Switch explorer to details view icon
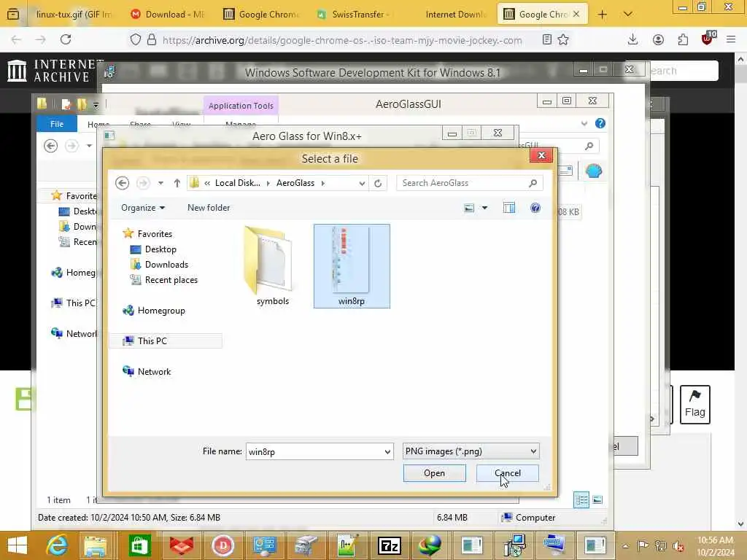Viewport: 747px width, 560px height. pos(581,500)
